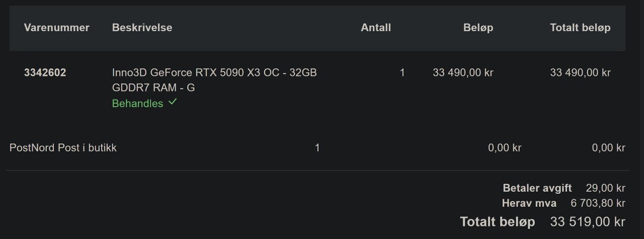Click the product row total 33 490,00 kr
644x239 pixels.
[x=580, y=73]
